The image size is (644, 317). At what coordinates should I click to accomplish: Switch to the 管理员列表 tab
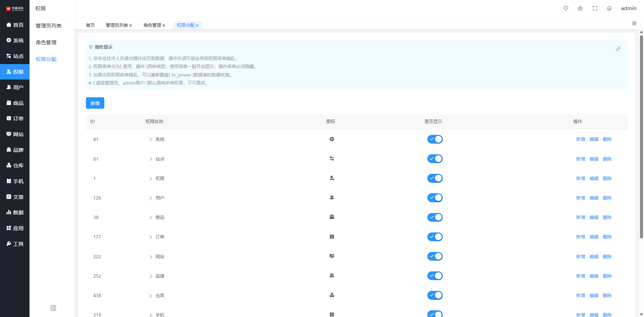(117, 25)
